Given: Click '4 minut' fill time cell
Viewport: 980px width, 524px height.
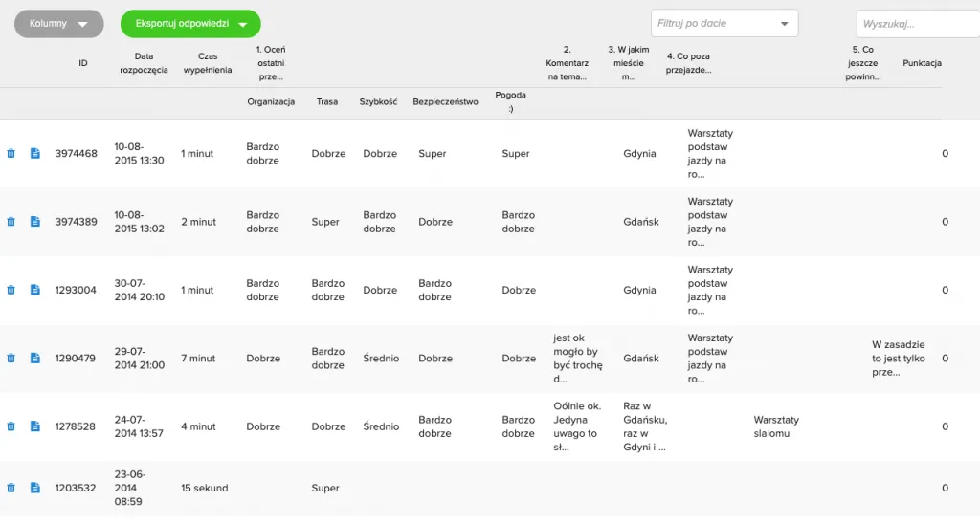Looking at the screenshot, I should 198,426.
